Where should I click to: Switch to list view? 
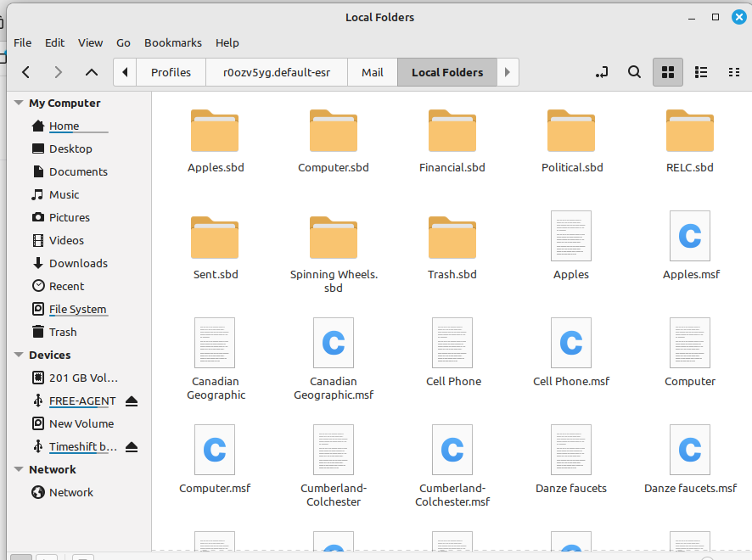[x=701, y=72]
